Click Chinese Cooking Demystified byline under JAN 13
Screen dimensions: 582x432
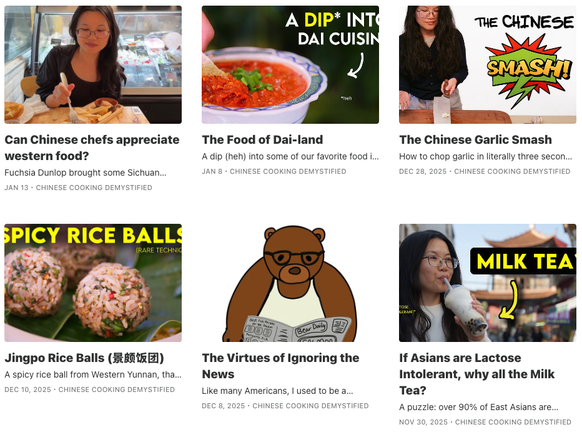94,188
